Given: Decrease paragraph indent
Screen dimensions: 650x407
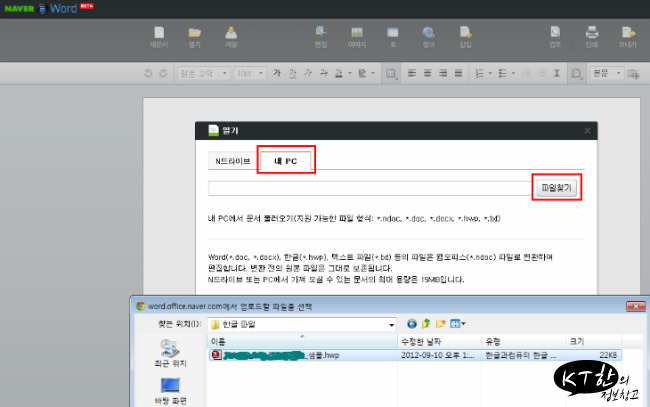Looking at the screenshot, I should 526,73.
